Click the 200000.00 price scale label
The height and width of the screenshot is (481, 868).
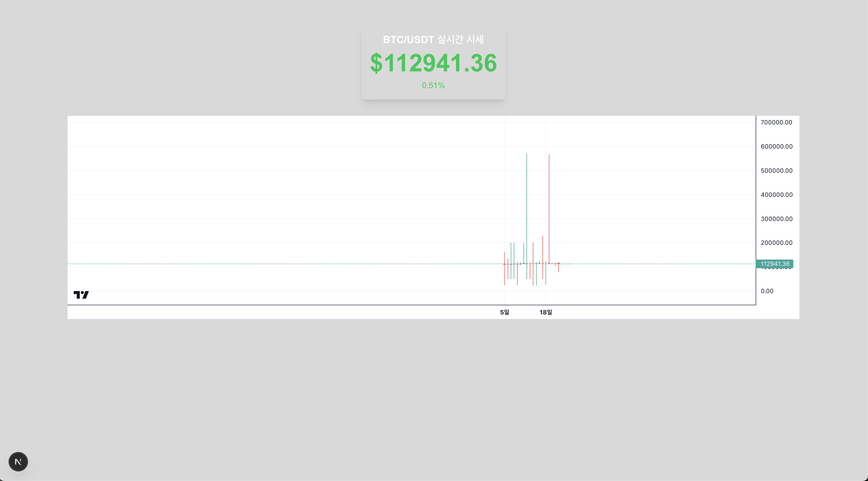776,243
